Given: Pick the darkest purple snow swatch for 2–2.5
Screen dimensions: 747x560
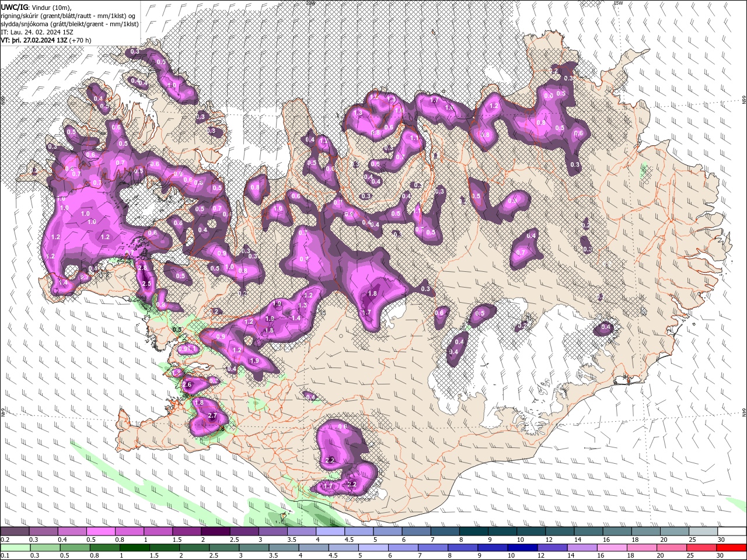Looking at the screenshot, I should pyautogui.click(x=215, y=531).
